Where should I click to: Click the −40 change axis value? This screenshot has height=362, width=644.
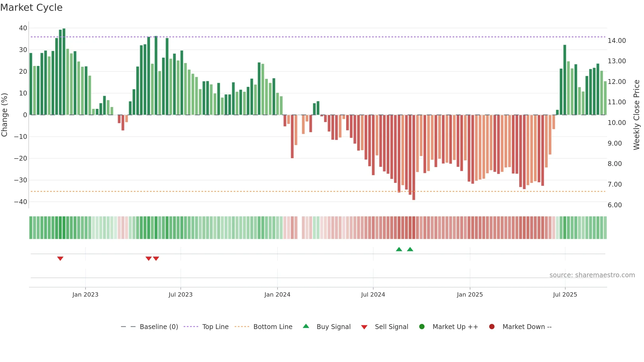coord(21,202)
